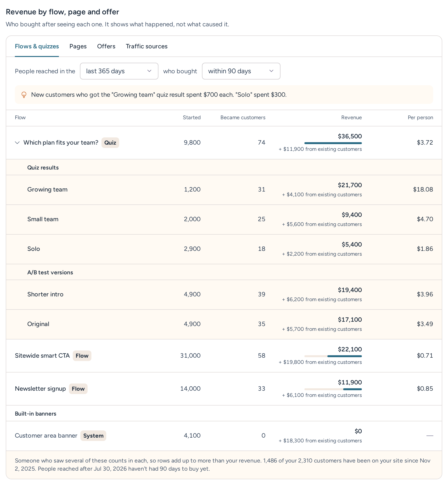The width and height of the screenshot is (448, 485).
Task: Click the $18.08 per person value
Action: 423,190
